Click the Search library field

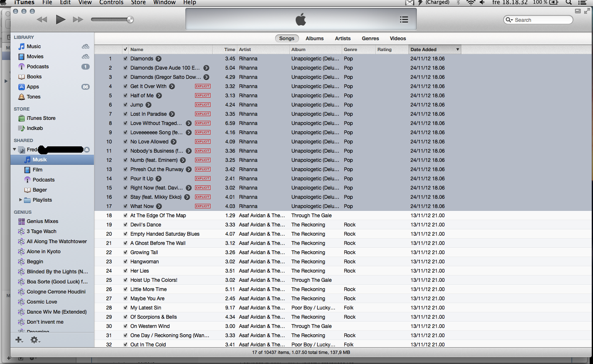tap(538, 20)
